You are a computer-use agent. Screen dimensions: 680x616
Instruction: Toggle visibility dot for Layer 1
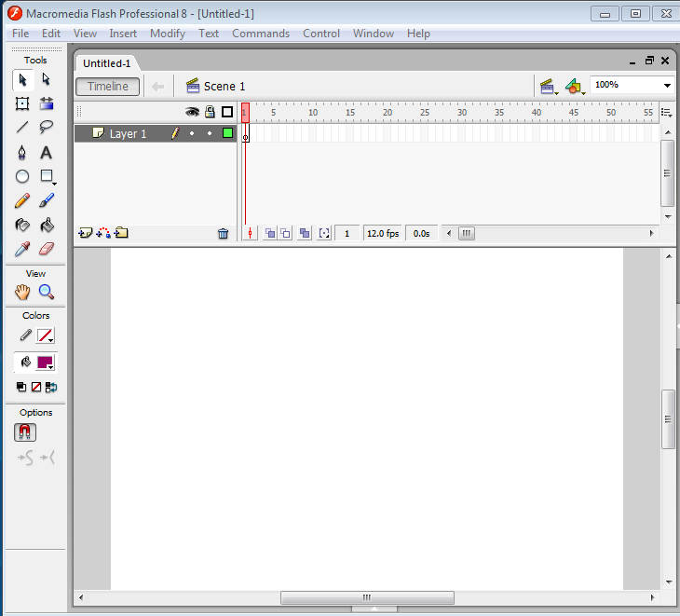(x=192, y=133)
